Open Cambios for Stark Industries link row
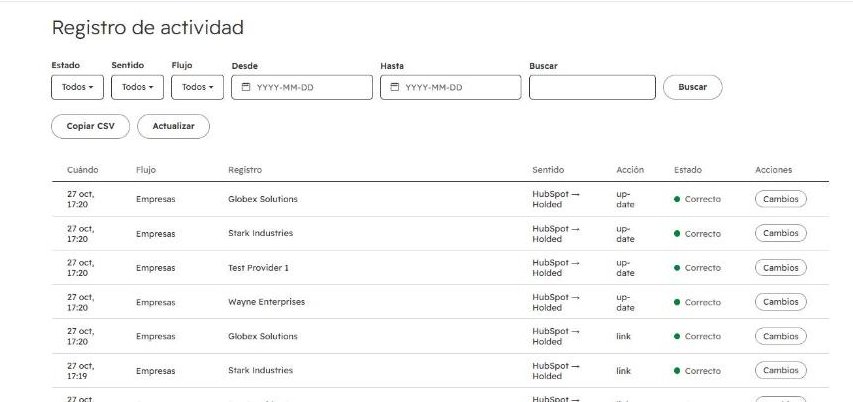 click(780, 370)
